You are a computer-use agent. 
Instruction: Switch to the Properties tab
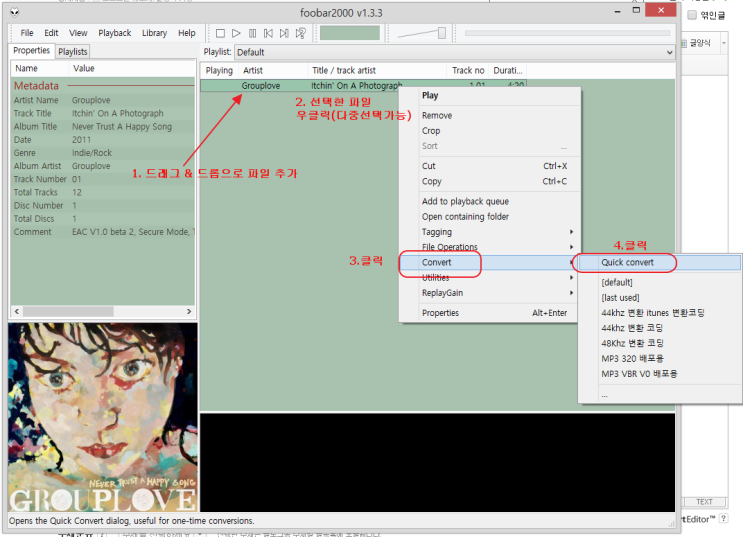click(31, 51)
